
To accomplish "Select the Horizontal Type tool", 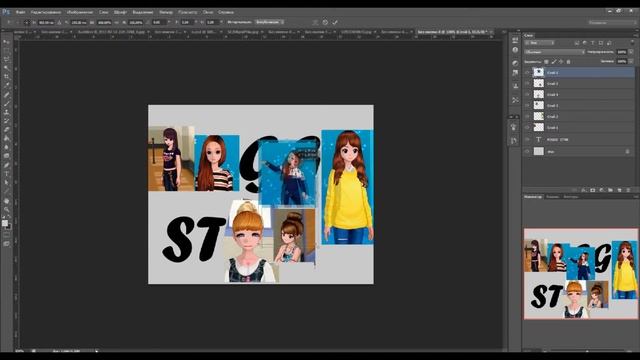I will point(6,174).
